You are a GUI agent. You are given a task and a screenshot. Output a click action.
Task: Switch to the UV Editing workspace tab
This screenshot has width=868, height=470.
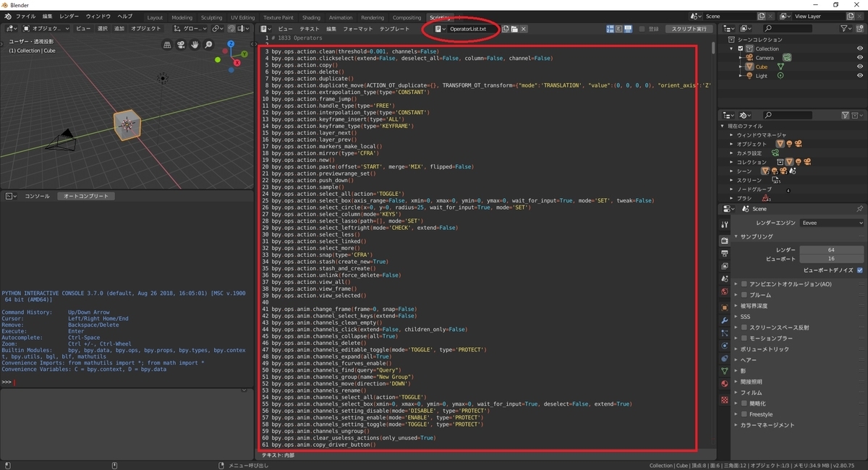[243, 17]
